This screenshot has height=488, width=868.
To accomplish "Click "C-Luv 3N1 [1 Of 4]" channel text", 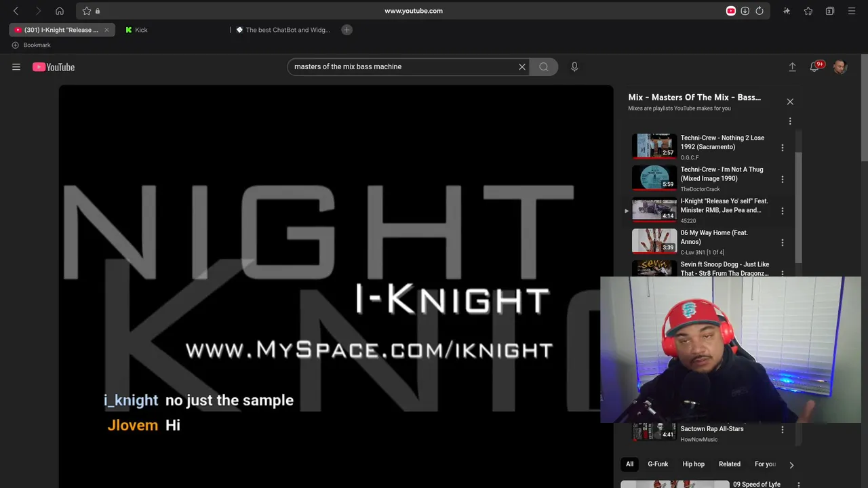I will 703,252.
